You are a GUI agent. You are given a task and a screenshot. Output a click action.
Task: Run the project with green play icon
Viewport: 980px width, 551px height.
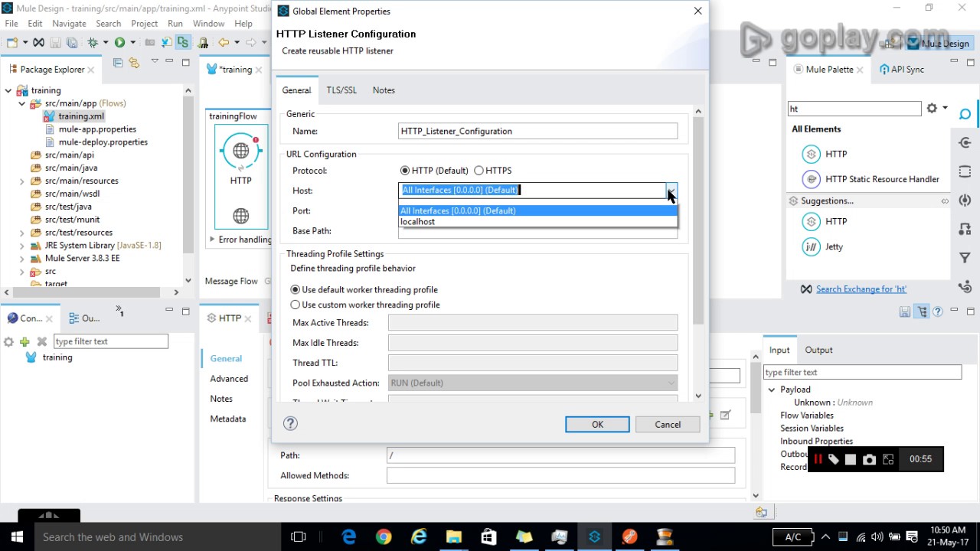(x=119, y=43)
